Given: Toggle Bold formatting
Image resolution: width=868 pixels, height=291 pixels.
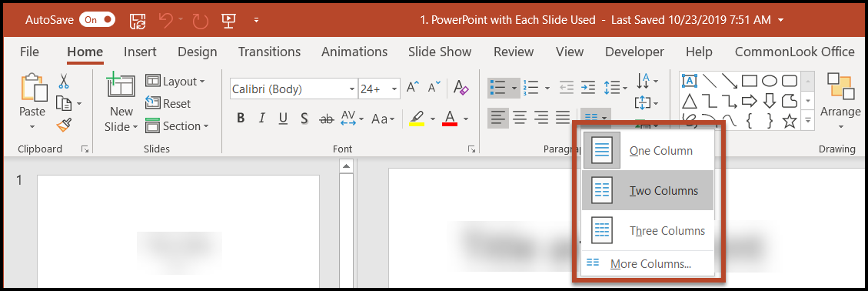Looking at the screenshot, I should [x=240, y=118].
